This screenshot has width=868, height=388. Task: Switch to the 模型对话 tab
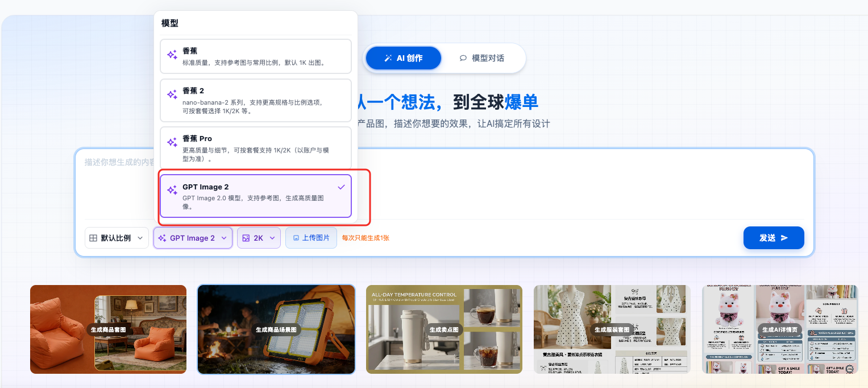click(483, 57)
